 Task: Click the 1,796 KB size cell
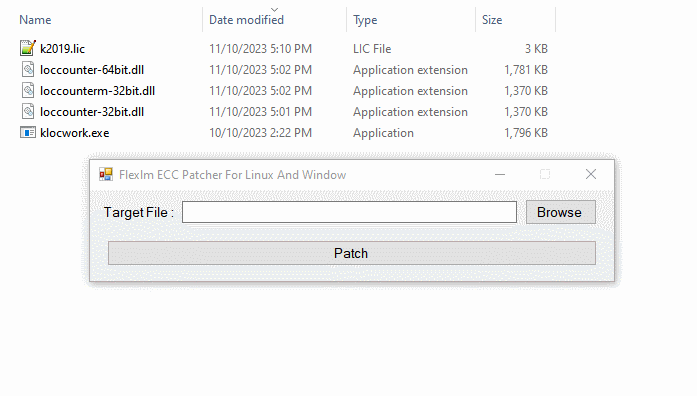coord(526,133)
